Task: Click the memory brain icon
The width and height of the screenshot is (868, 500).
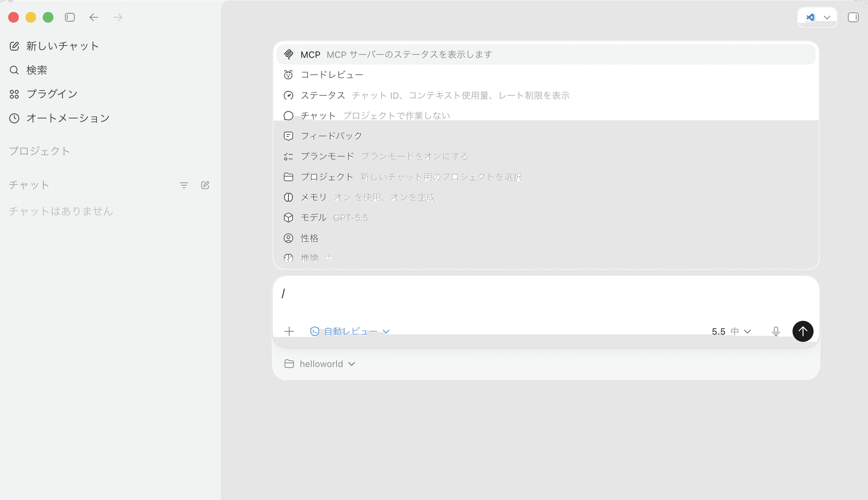Action: (x=288, y=197)
